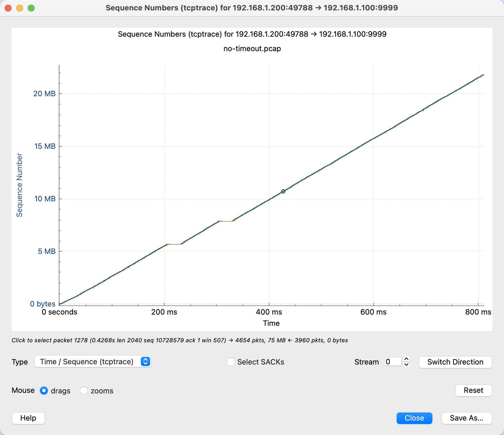Click the first flat plateau near 5.6 MB
Screen dimensions: 504x435
pos(174,244)
